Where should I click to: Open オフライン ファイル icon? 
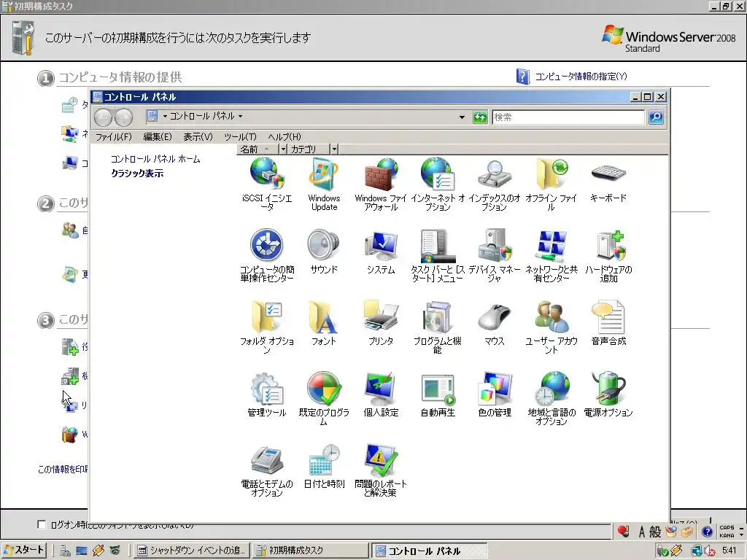(551, 184)
